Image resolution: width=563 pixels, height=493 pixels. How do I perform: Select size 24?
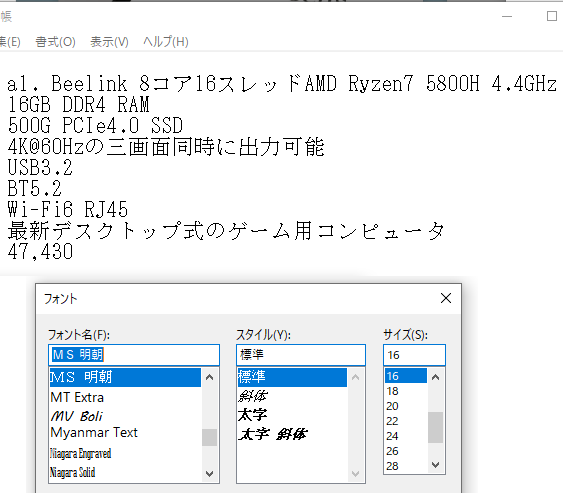click(406, 436)
